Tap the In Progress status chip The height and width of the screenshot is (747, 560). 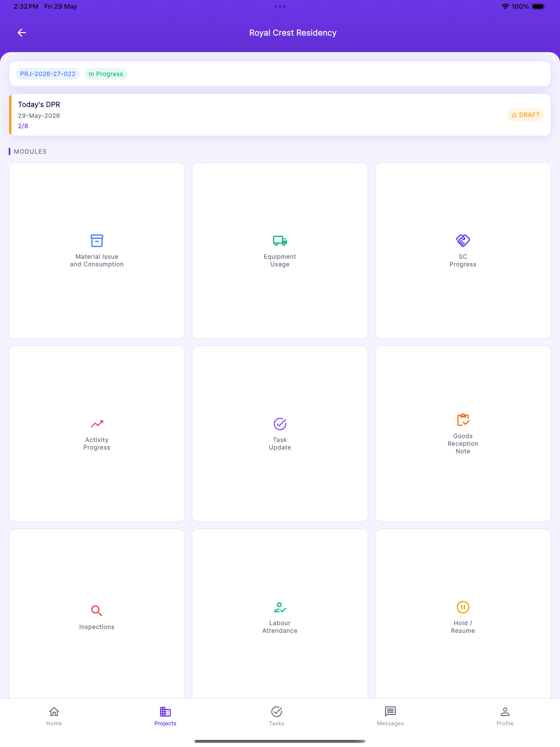[x=106, y=74]
